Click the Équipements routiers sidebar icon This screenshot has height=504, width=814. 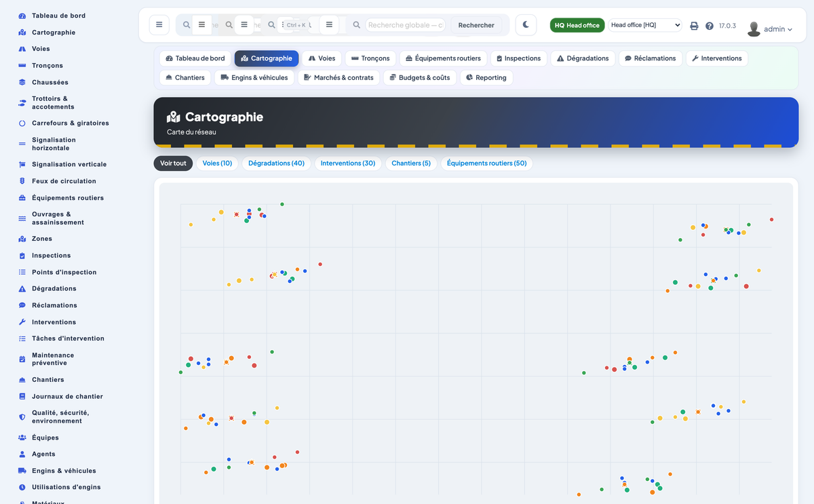pos(22,198)
